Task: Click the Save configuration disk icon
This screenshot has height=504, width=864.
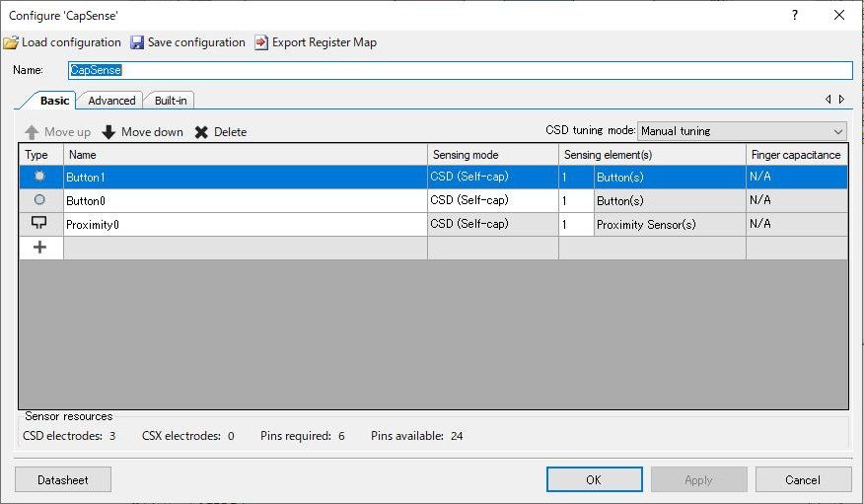Action: pos(137,42)
